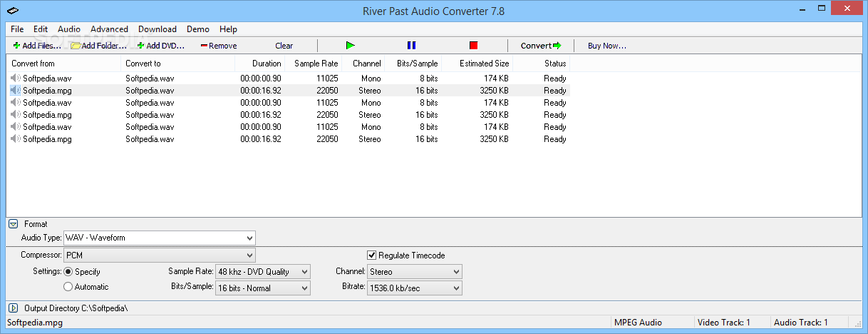The width and height of the screenshot is (868, 334).
Task: Click the highlighted Softpedia.mpg row
Action: pyautogui.click(x=288, y=91)
